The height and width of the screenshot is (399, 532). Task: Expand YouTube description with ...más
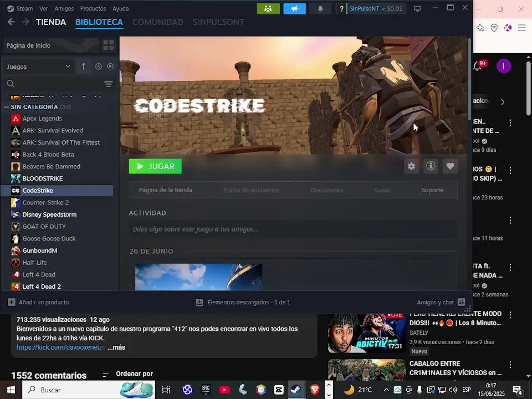pyautogui.click(x=116, y=347)
